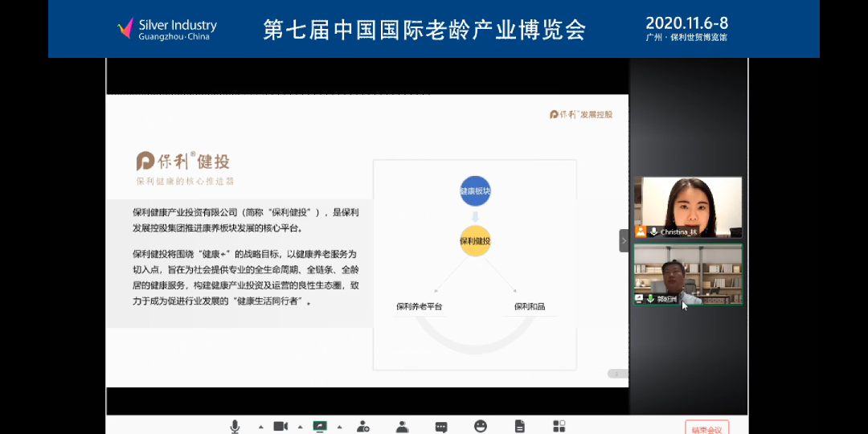Open the audio options arrow next to microphone

coord(260,427)
